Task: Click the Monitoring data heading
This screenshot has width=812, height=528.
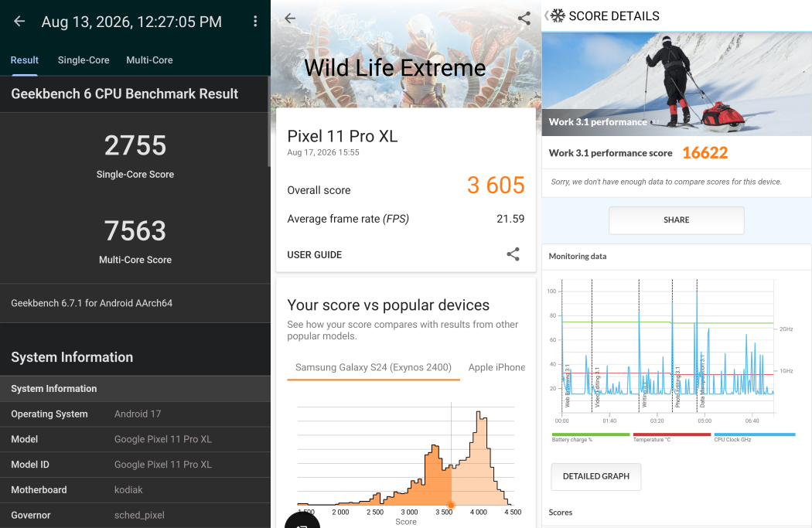Action: click(578, 256)
